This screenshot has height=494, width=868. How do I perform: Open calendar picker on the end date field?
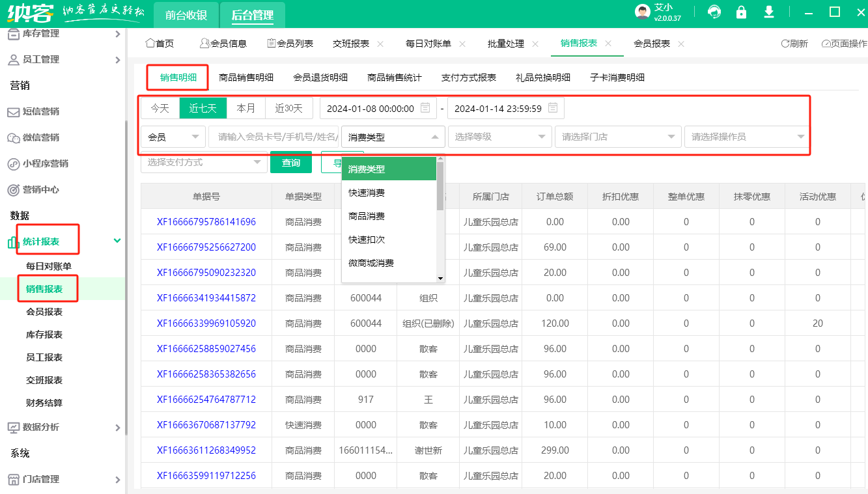(553, 108)
